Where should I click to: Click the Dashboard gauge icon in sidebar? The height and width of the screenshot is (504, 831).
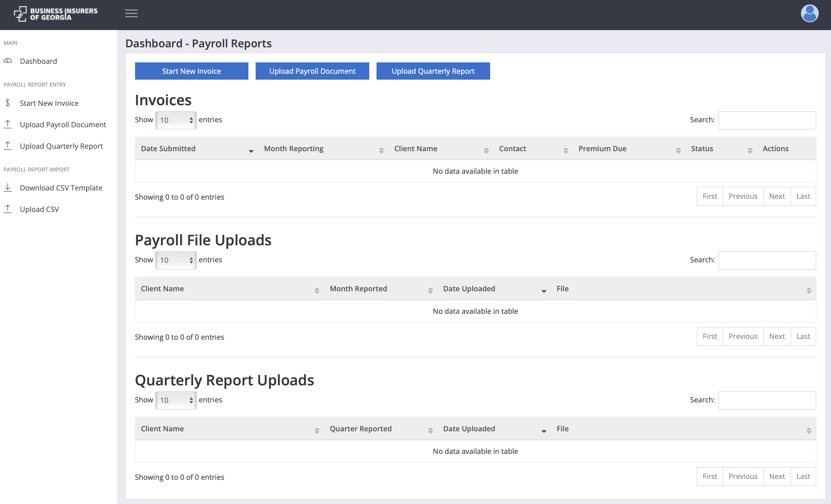point(8,61)
